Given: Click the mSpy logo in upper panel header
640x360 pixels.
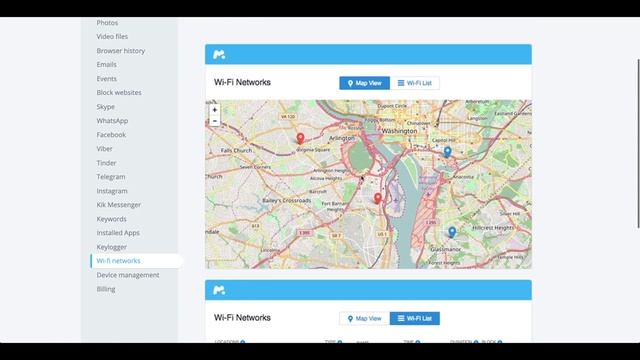Looking at the screenshot, I should click(219, 54).
